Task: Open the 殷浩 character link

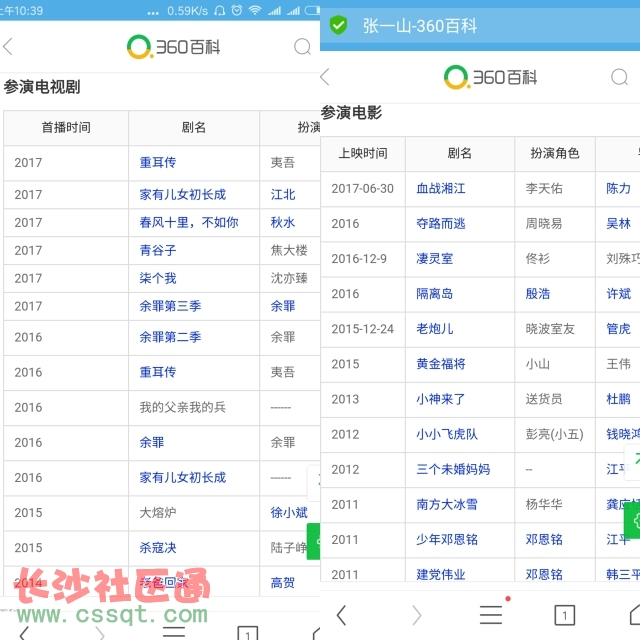Action: coord(538,294)
